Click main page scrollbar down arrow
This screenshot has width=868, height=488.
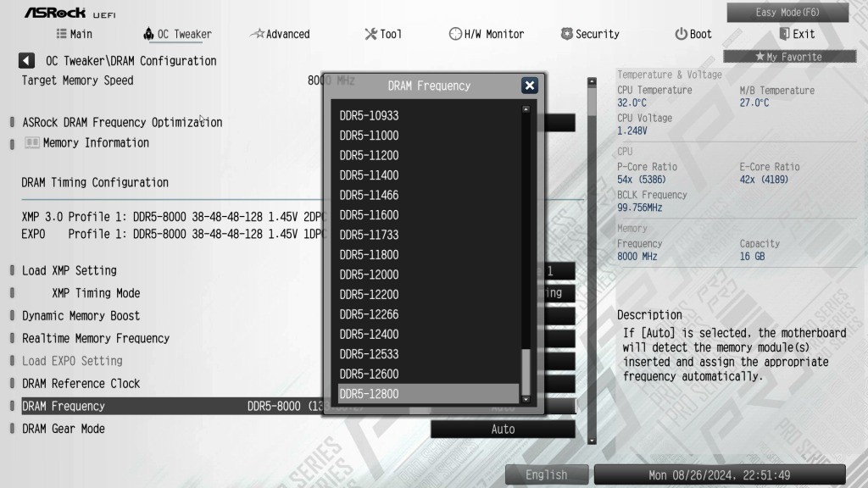592,441
